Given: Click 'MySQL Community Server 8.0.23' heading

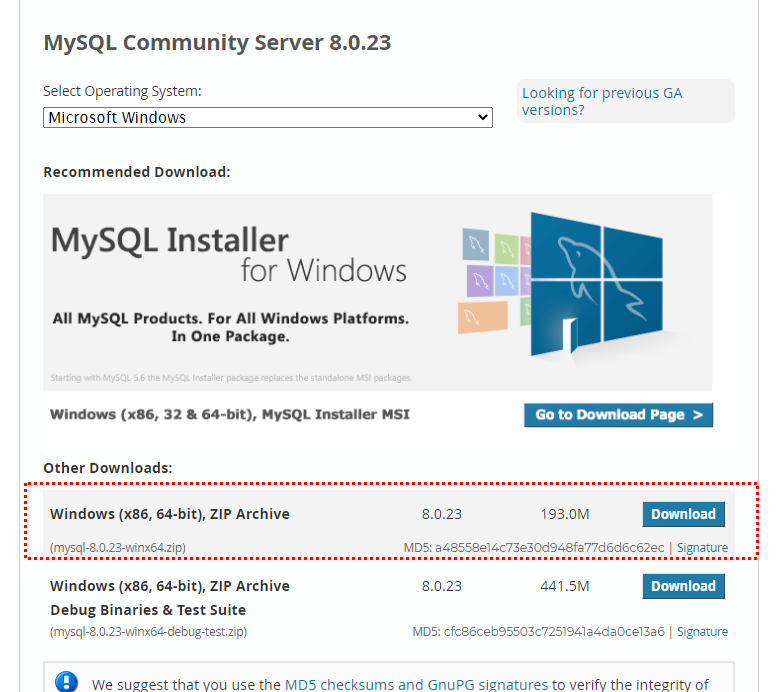Looking at the screenshot, I should coord(217,43).
